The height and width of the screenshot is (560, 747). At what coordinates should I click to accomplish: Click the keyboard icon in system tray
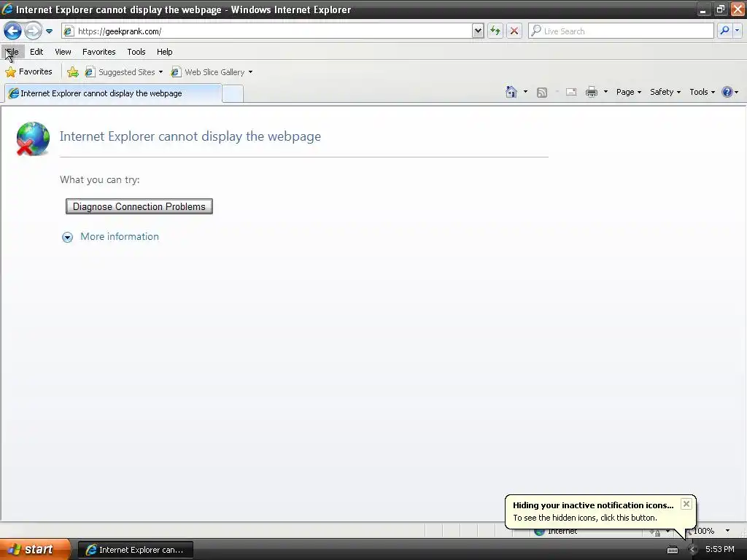pos(672,550)
